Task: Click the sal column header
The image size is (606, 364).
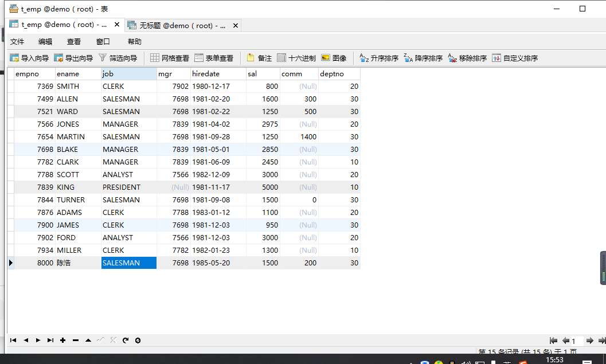Action: click(263, 74)
